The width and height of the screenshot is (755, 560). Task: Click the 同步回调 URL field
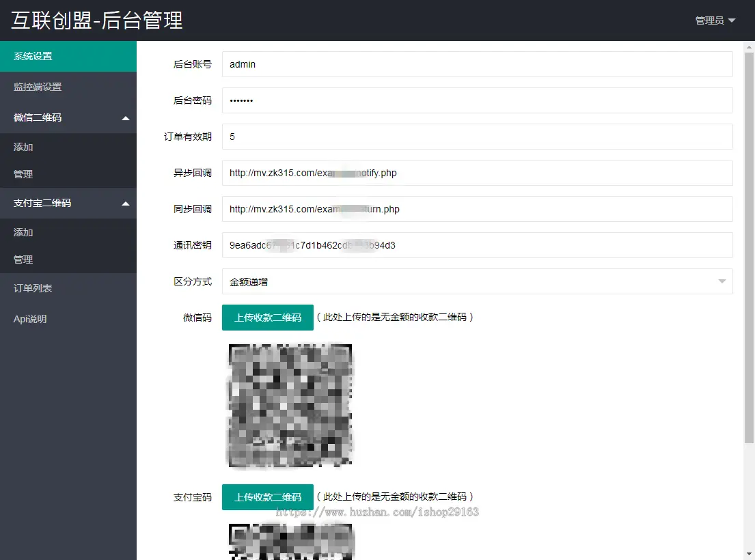[x=477, y=209]
